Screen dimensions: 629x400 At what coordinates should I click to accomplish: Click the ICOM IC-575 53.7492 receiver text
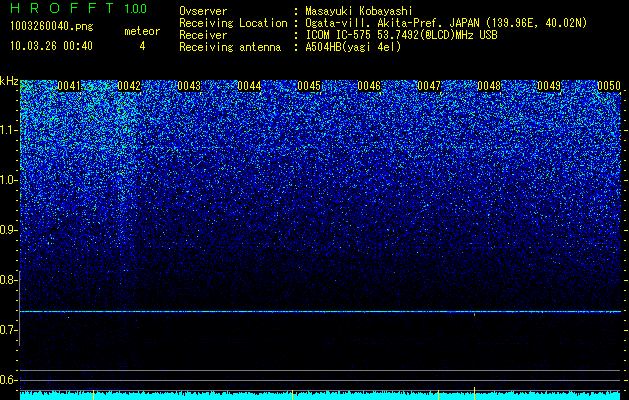401,35
